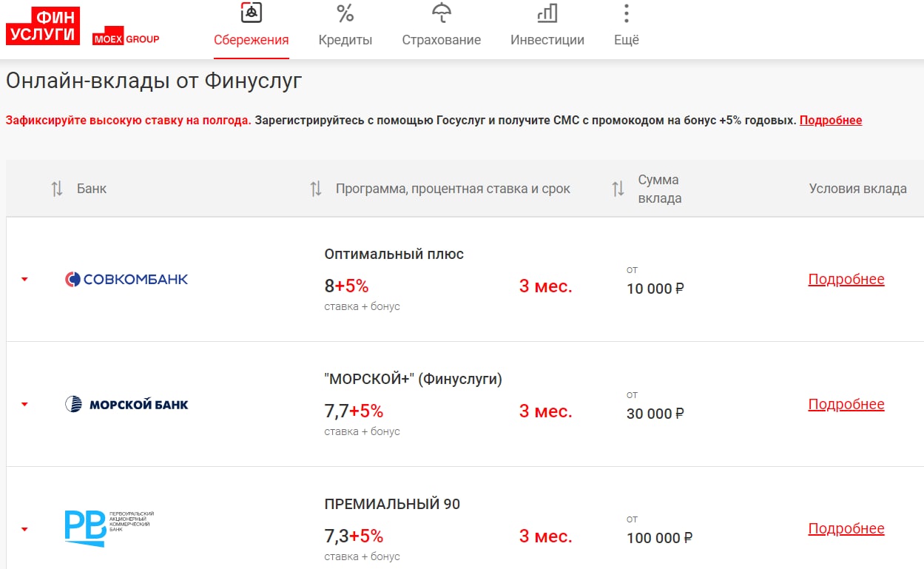The height and width of the screenshot is (569, 924).
Task: Click the Кредиты percent icon
Action: pyautogui.click(x=345, y=13)
